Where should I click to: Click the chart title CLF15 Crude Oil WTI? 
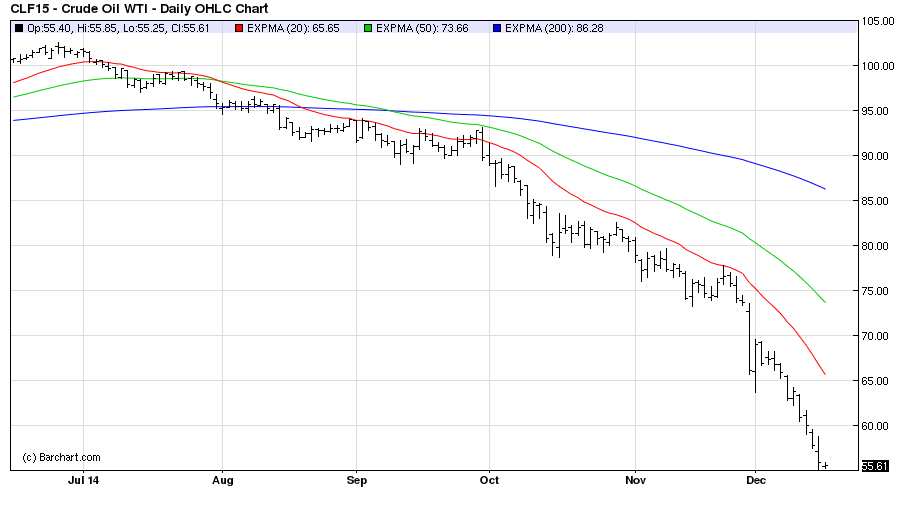pos(139,9)
